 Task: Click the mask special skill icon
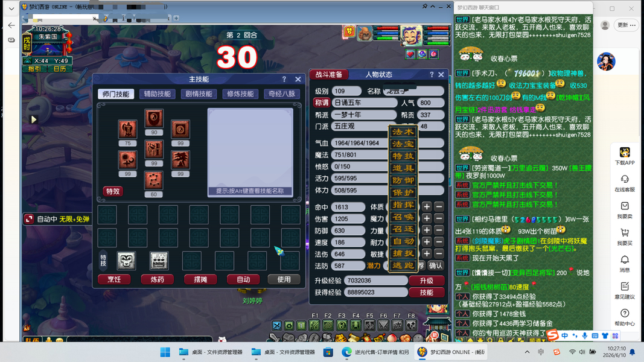tap(126, 261)
